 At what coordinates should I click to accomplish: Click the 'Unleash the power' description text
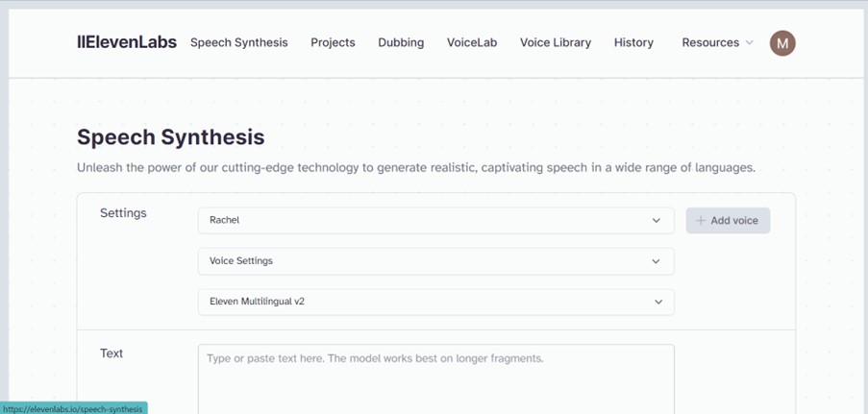[415, 168]
